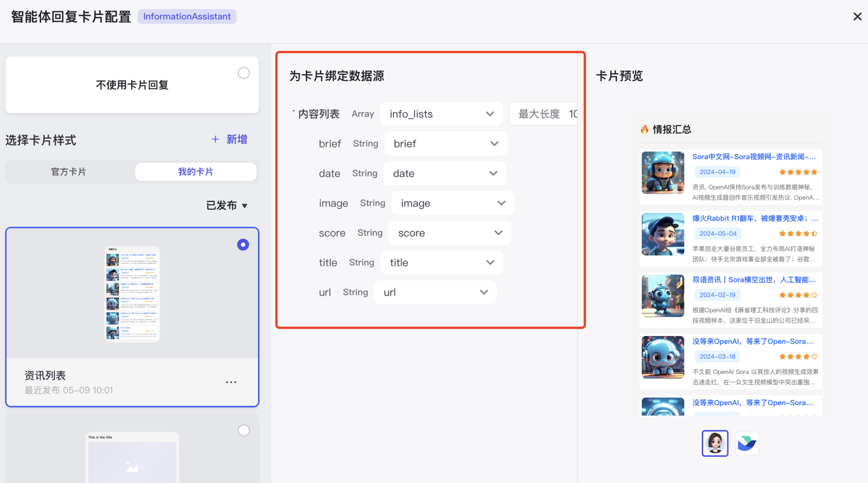Click the 2024-03-18 entry's 没等来OpenAI title link
868x483 pixels.
point(753,341)
